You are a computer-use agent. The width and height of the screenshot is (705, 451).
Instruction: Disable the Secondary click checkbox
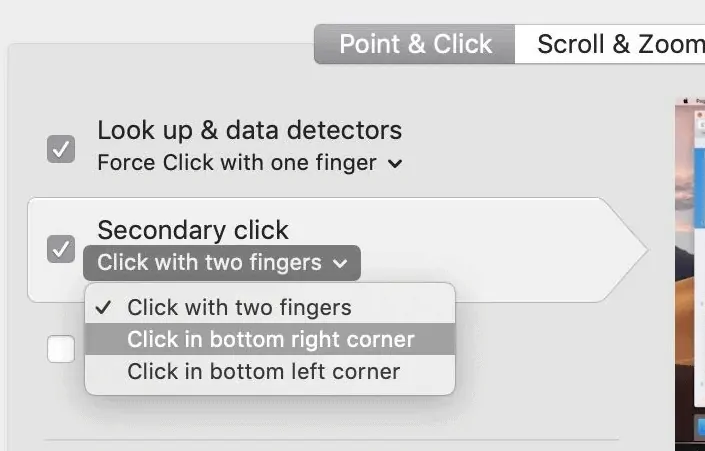click(x=61, y=249)
